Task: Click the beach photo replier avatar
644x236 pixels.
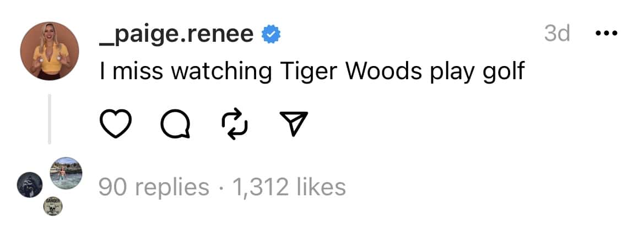Action: (66, 173)
